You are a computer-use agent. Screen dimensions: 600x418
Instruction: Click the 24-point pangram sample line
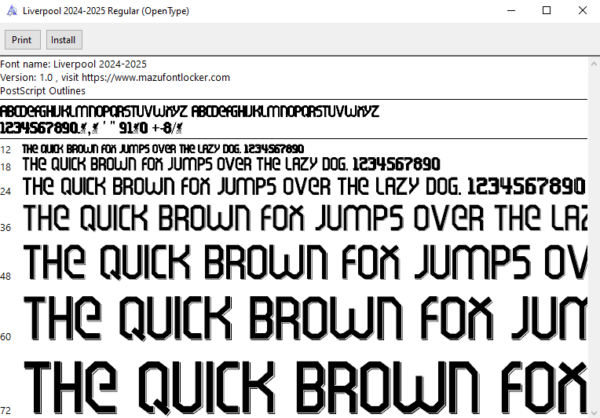tap(304, 187)
